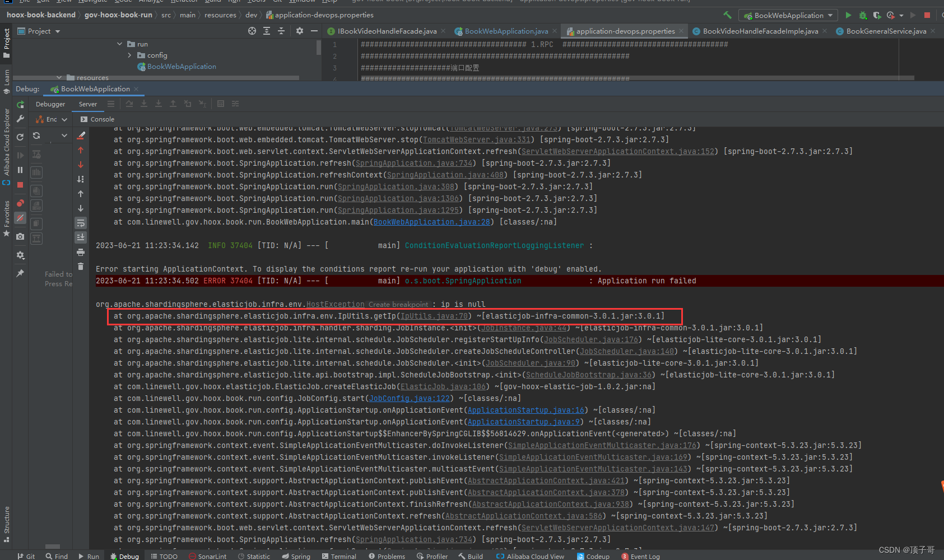Click Expand All in Project panel

click(x=267, y=31)
